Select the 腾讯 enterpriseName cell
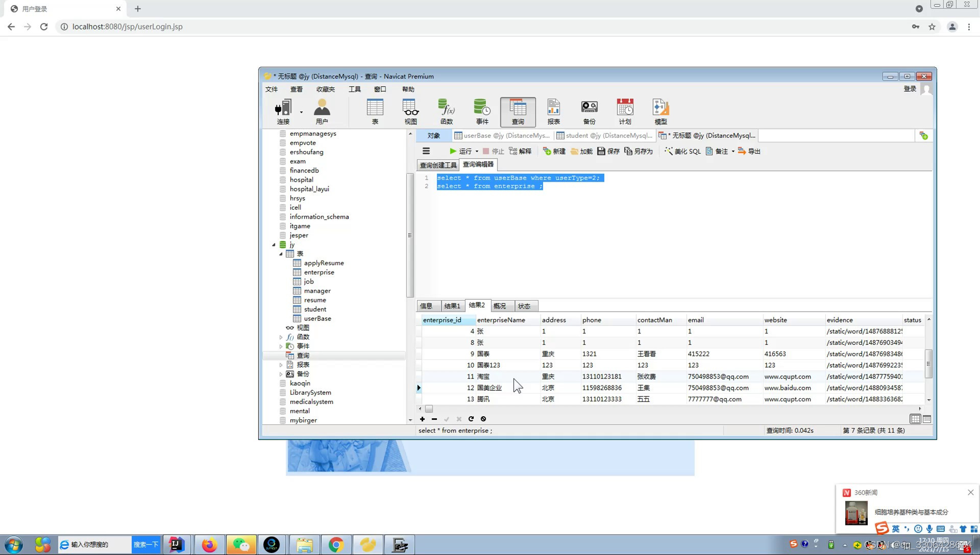The height and width of the screenshot is (555, 980). pyautogui.click(x=507, y=399)
